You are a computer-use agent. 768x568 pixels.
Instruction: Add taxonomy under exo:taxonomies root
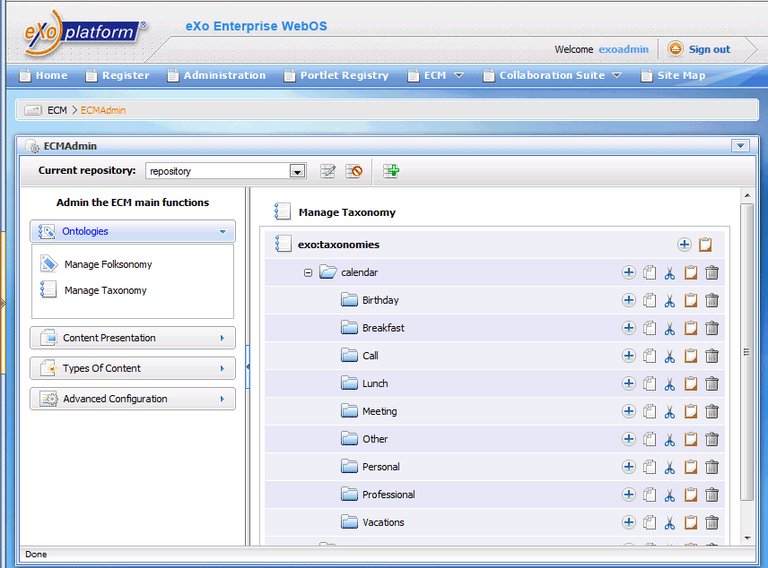(x=684, y=244)
